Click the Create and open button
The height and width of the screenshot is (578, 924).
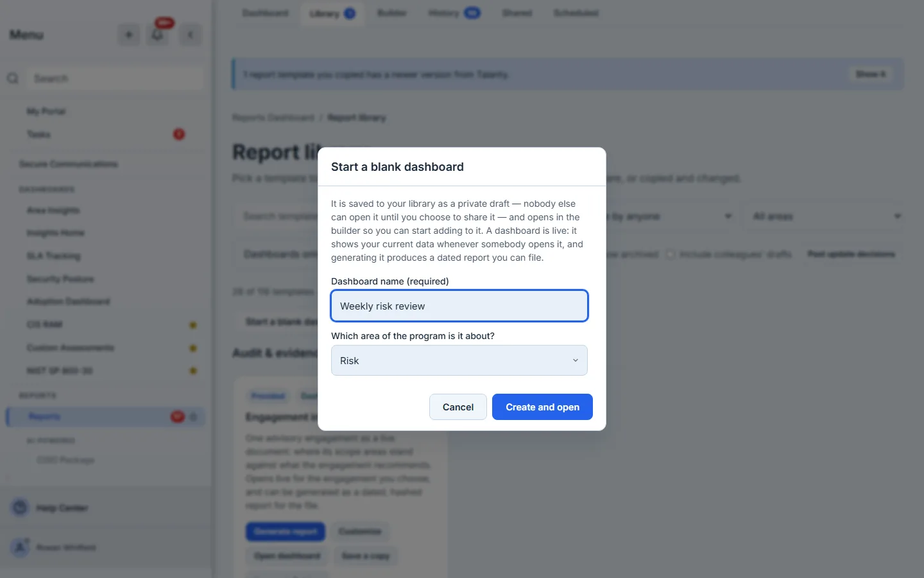point(542,407)
